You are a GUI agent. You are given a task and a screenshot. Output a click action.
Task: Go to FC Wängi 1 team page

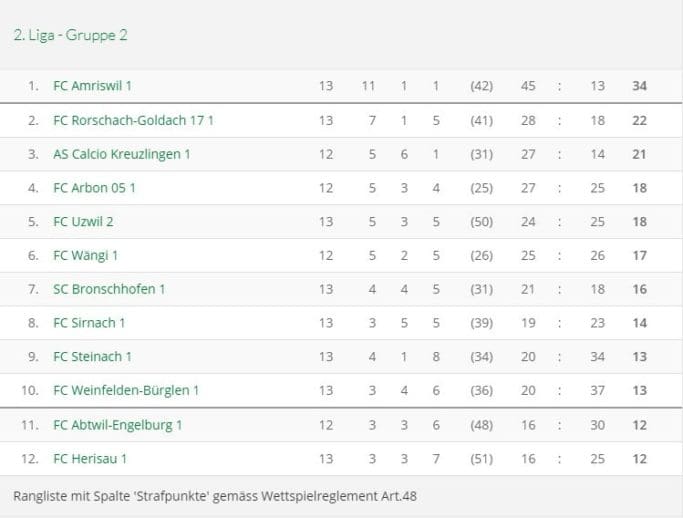[85, 256]
